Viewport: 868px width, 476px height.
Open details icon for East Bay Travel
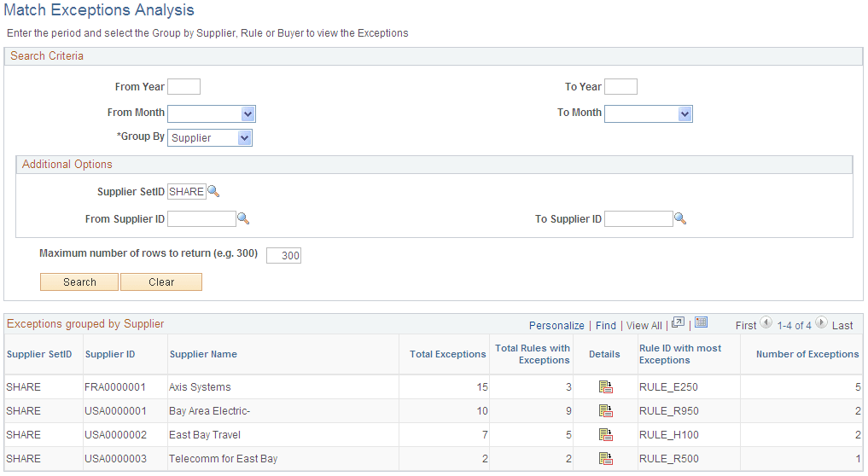coord(606,434)
